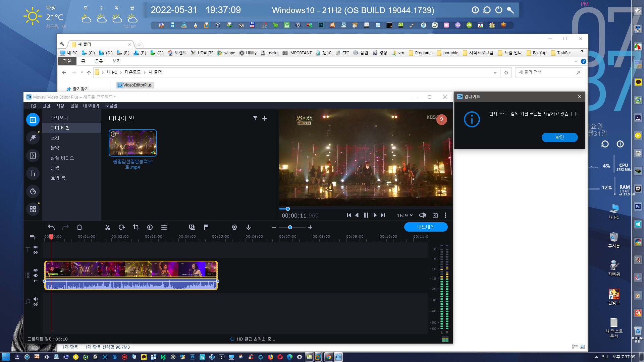The image size is (644, 362).
Task: Open the 편집 menu
Action: pos(46,106)
